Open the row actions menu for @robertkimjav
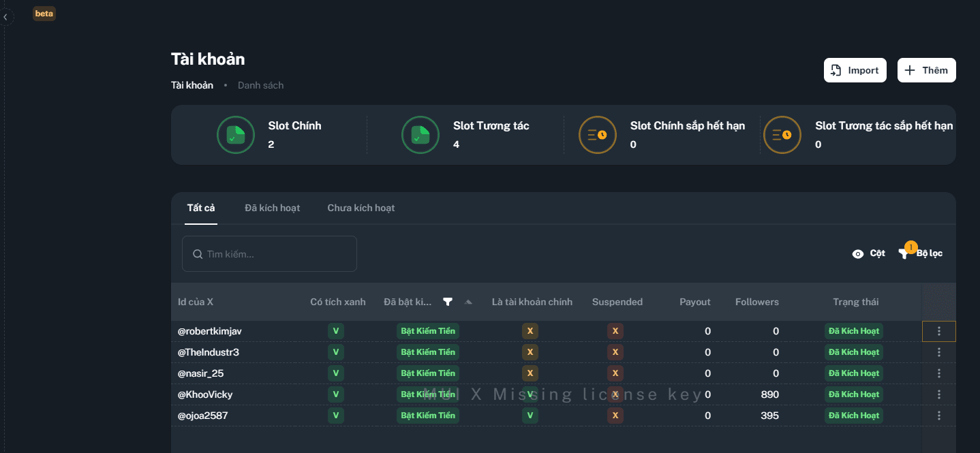980x453 pixels. pyautogui.click(x=938, y=331)
